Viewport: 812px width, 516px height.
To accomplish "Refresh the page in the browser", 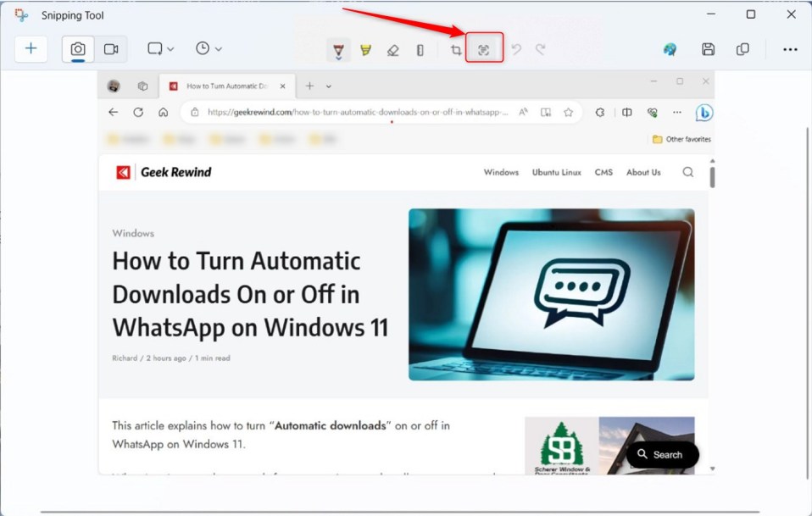I will [x=138, y=113].
